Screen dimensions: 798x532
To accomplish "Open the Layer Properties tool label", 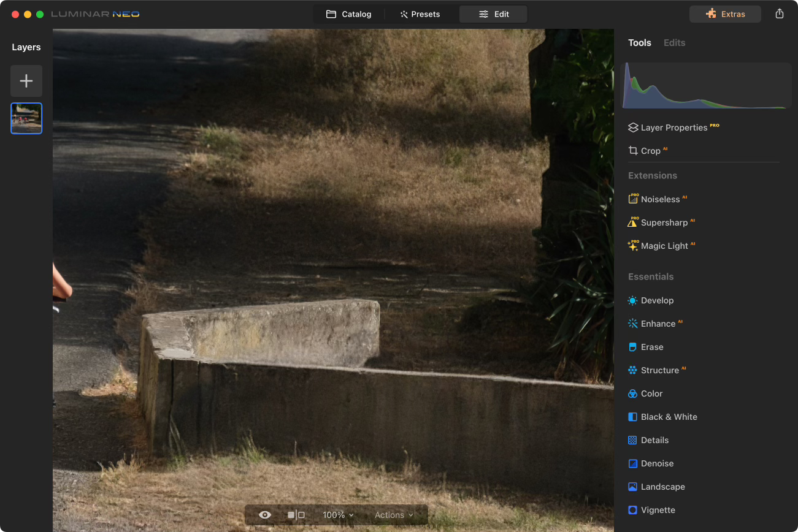I will 674,127.
